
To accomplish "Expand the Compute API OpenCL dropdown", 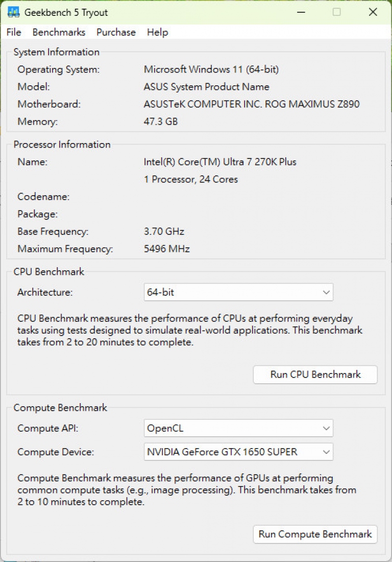I will coord(238,428).
